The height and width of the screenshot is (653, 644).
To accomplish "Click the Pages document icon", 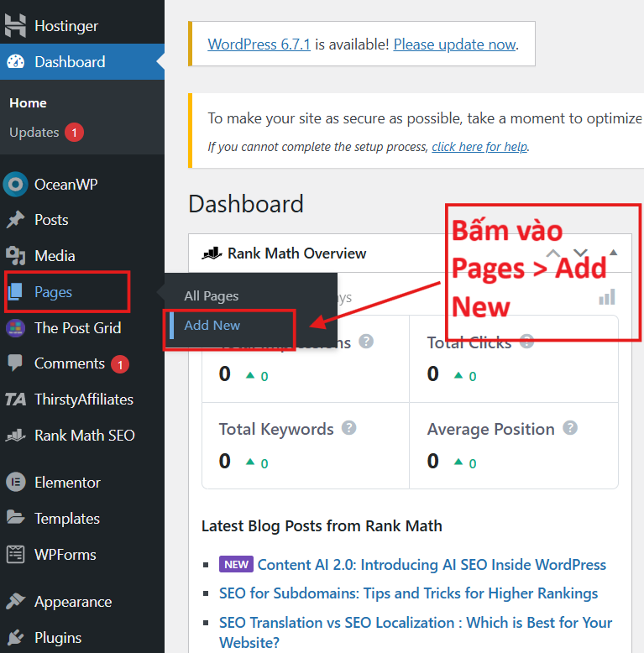I will click(15, 291).
